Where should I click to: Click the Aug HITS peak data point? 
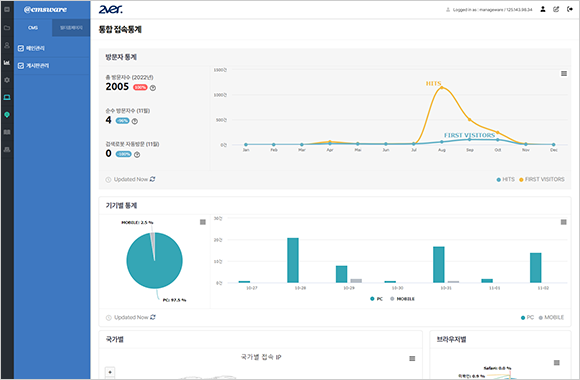442,88
